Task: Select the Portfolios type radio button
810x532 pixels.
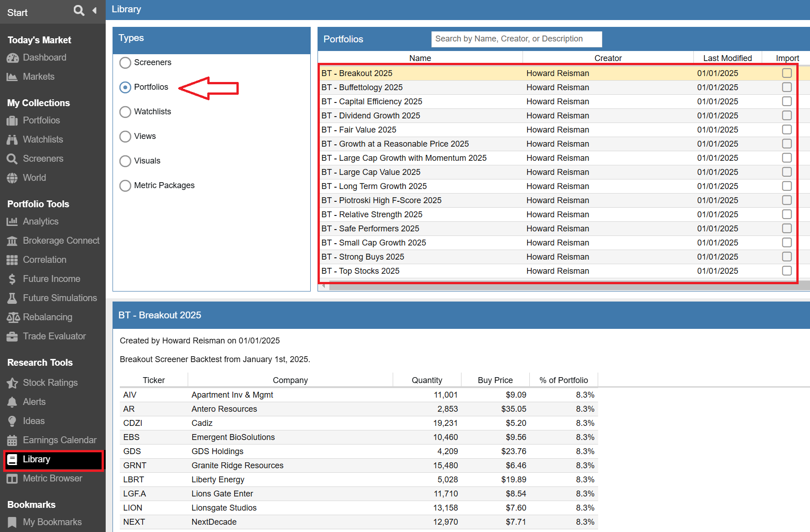Action: 125,87
